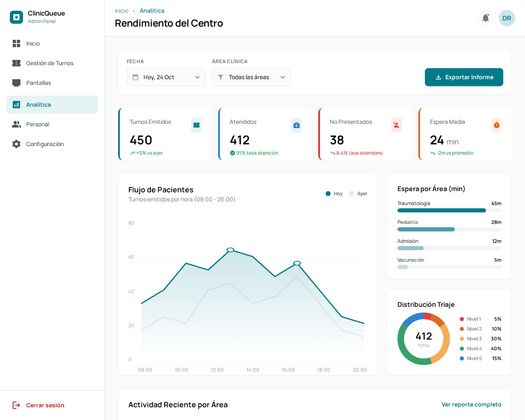Click the Turnos Emitidos ticket icon
Screen dimensions: 525x420
197,125
